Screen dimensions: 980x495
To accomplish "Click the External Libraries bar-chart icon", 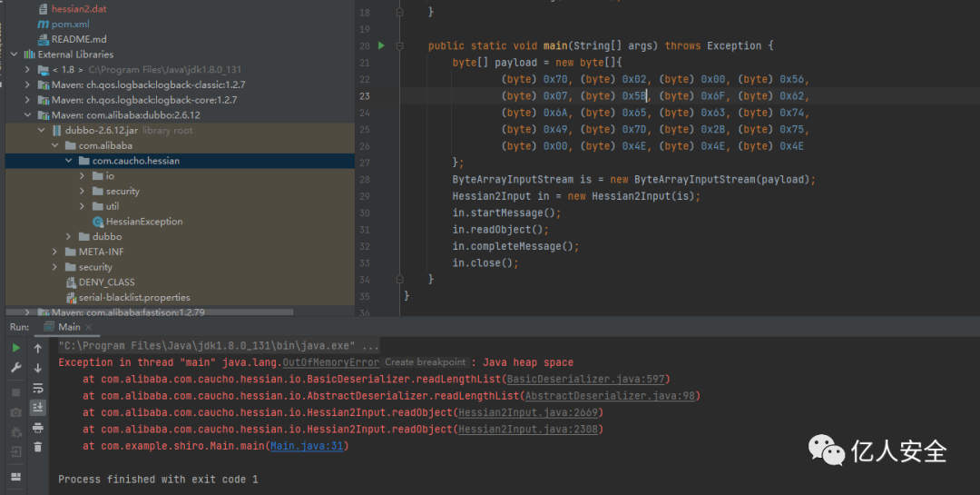I will click(29, 54).
